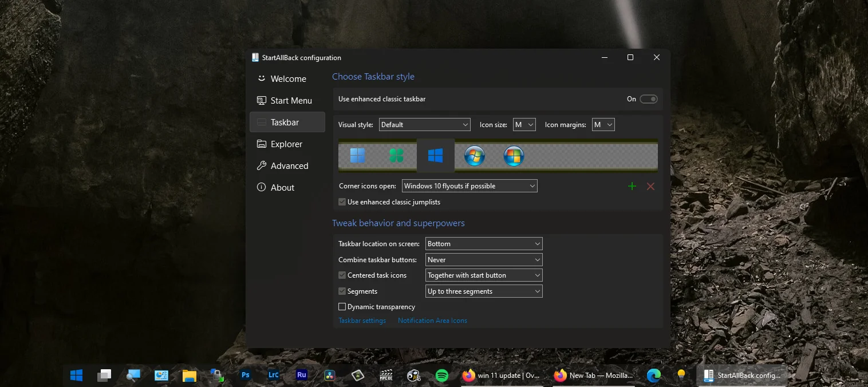The width and height of the screenshot is (868, 387).
Task: Choose the Windows 7 glossy orb start style
Action: pyautogui.click(x=475, y=156)
